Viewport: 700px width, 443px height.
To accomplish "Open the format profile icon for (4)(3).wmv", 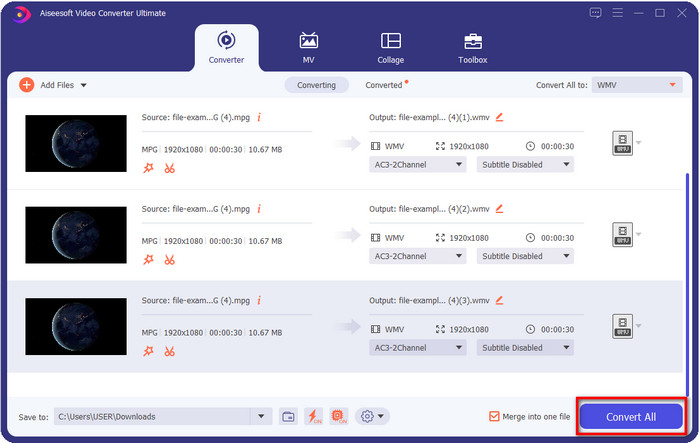I will [622, 326].
